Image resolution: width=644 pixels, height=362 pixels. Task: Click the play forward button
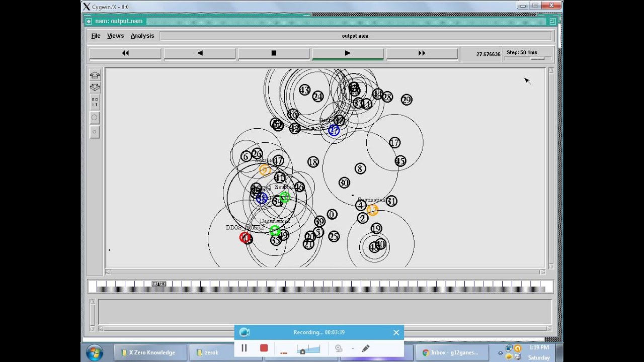(x=348, y=53)
